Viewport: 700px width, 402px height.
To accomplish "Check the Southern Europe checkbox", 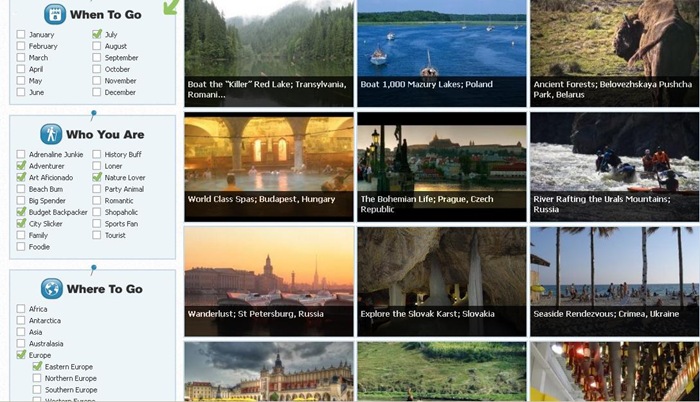I will point(37,390).
